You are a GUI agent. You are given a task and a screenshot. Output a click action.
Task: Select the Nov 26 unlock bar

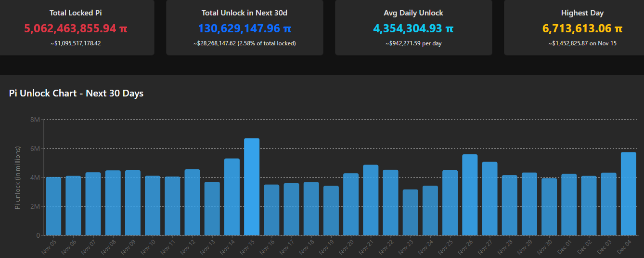click(470, 195)
